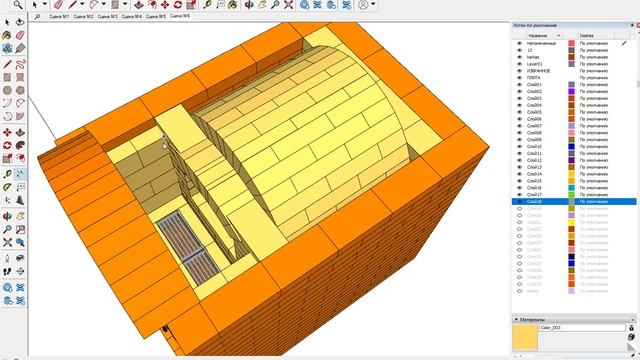Switch to scene tab Сцена №6

click(180, 16)
